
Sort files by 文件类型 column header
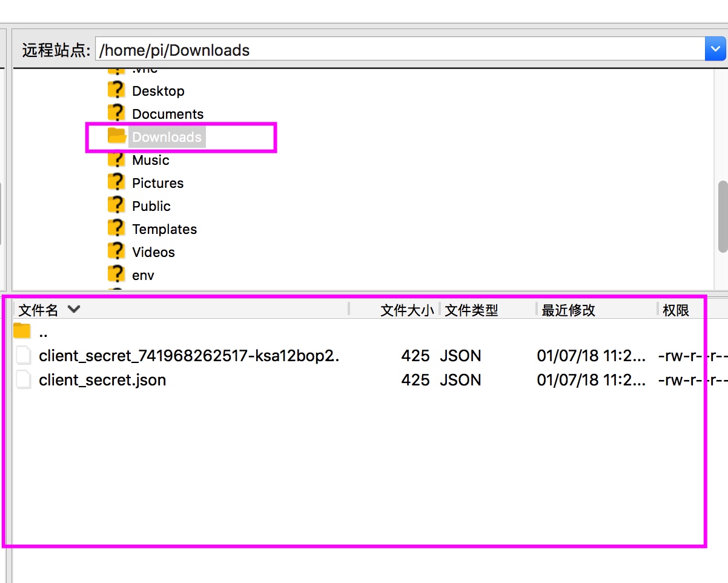point(471,310)
